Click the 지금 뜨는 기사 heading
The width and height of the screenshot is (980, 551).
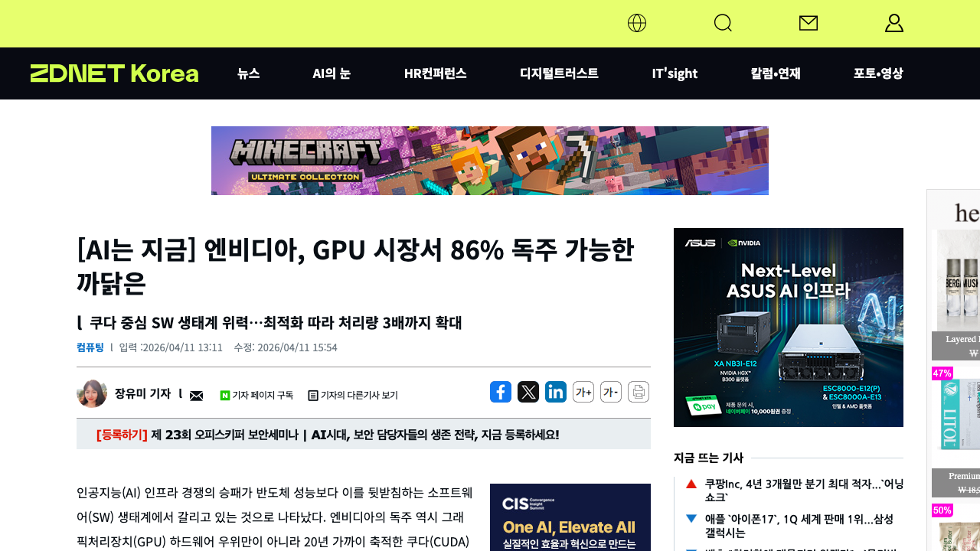pos(708,458)
